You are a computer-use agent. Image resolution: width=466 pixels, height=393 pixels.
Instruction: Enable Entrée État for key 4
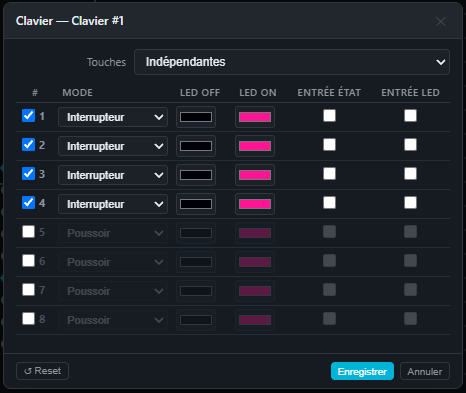[329, 203]
